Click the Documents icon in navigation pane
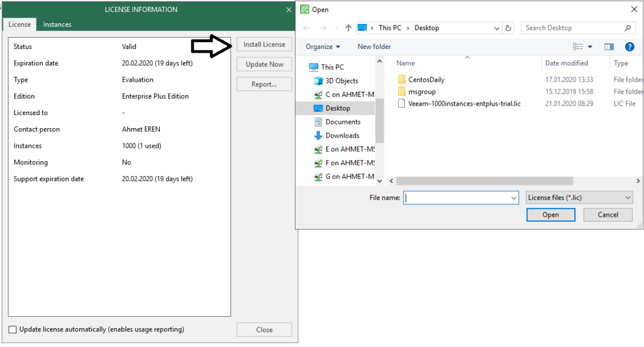644x347 pixels. click(x=318, y=122)
